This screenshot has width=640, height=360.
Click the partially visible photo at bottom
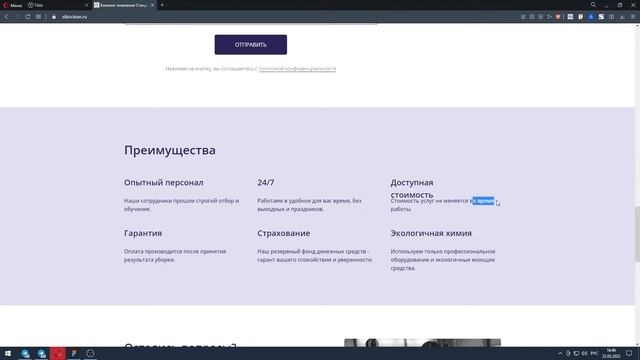pyautogui.click(x=422, y=343)
